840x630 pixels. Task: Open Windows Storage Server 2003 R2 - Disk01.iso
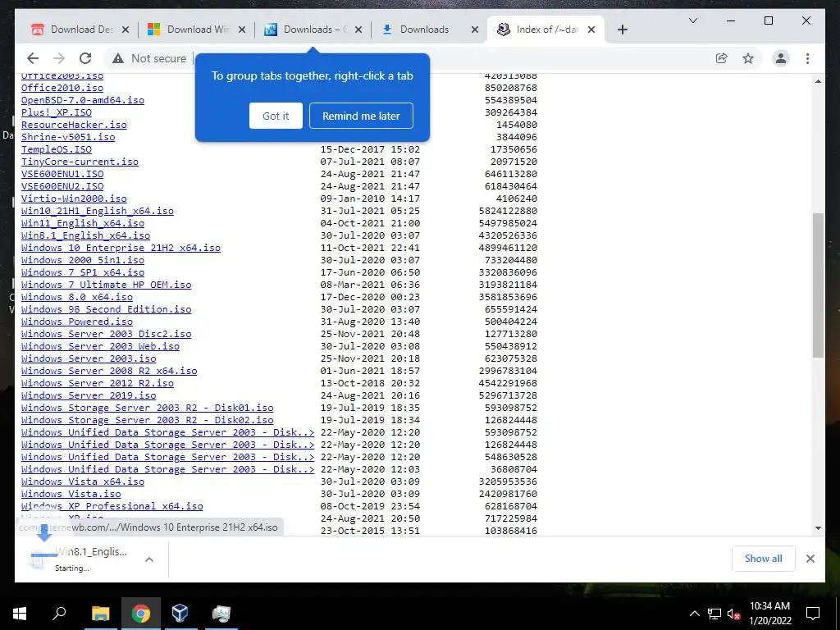click(148, 408)
